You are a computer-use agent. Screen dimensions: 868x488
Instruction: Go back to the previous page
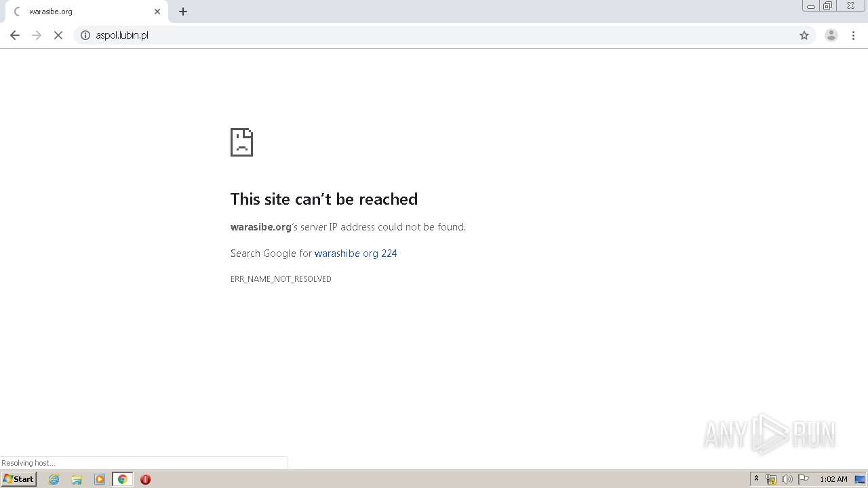point(15,35)
